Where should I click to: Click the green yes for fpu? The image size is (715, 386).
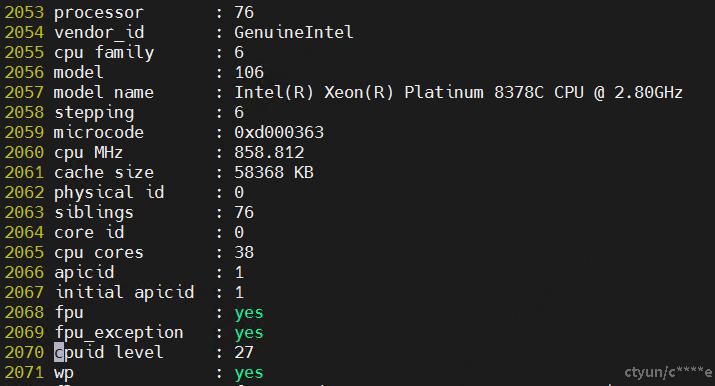point(249,313)
